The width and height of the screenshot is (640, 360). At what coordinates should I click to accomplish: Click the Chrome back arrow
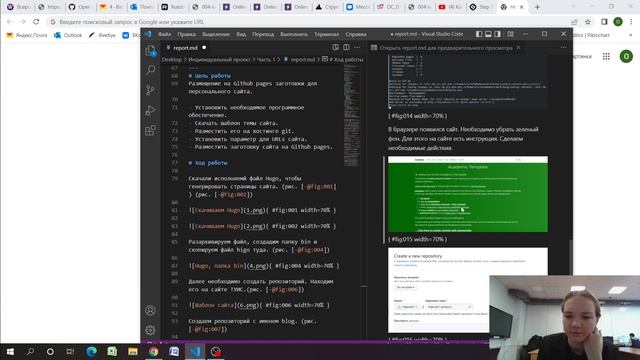(9, 22)
